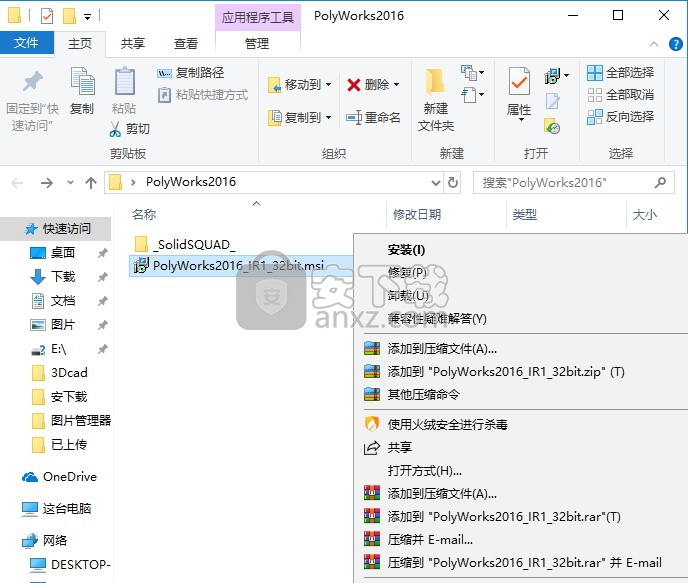The width and height of the screenshot is (688, 583).
Task: Expand the address bar history dropdown
Action: 435,182
